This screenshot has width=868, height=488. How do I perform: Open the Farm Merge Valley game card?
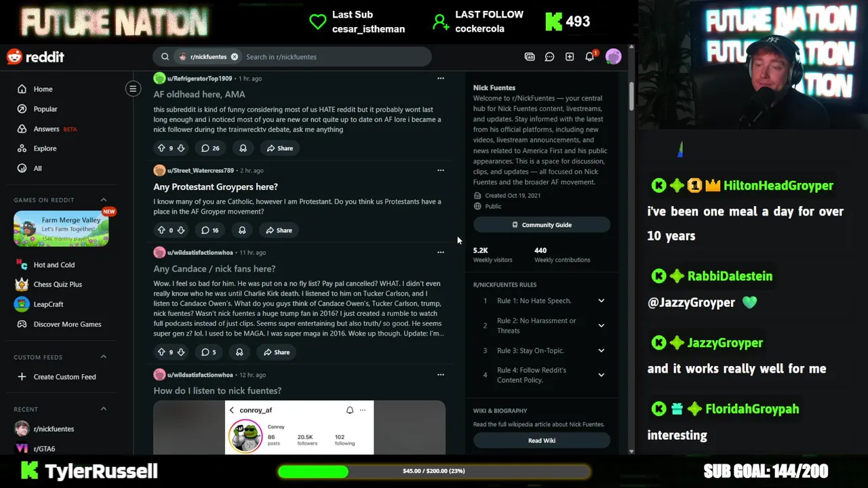click(61, 228)
